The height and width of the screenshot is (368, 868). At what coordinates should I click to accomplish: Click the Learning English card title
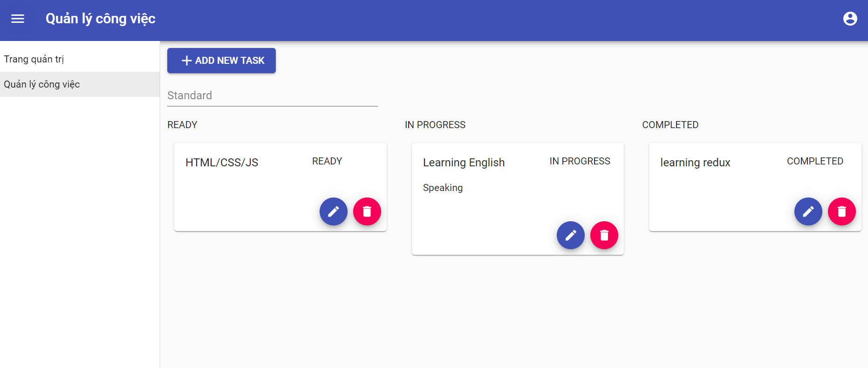click(464, 163)
